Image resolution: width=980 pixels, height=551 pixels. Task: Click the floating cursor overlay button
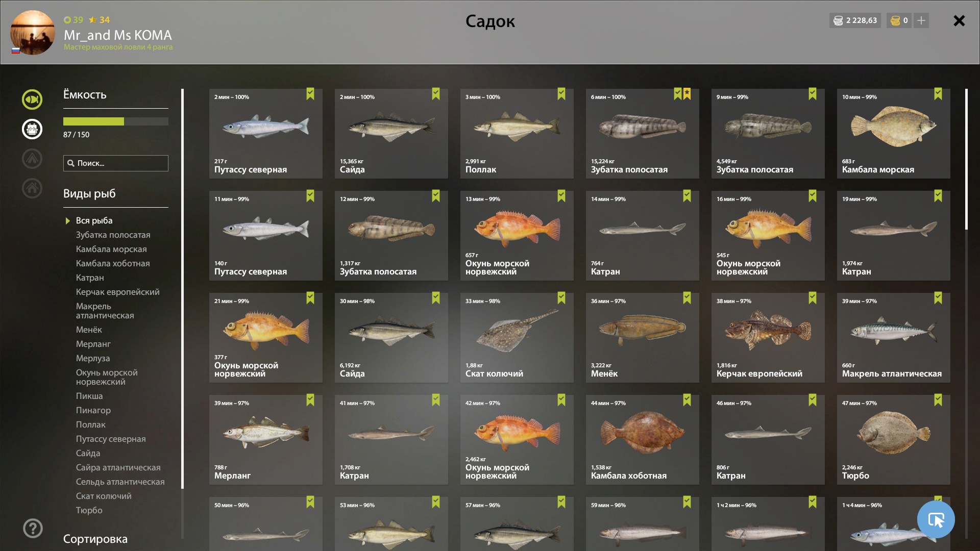(936, 519)
